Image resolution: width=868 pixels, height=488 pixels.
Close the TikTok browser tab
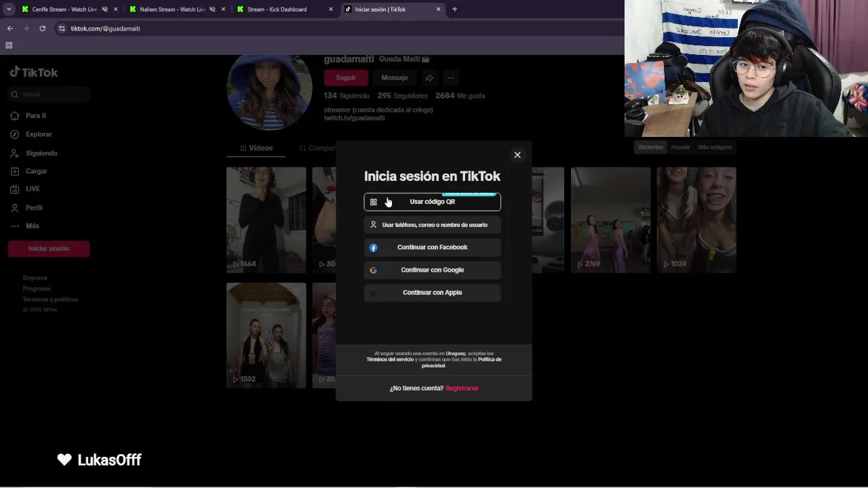coord(439,9)
